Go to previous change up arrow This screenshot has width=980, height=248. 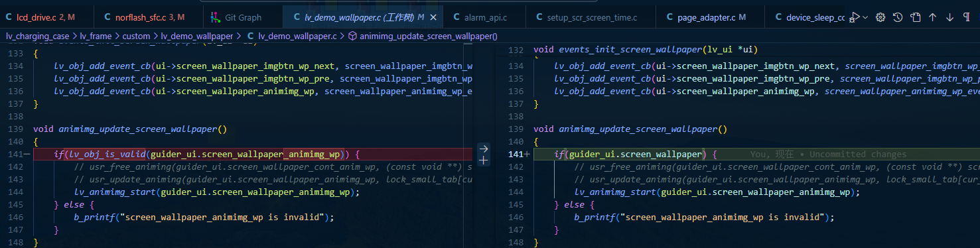[932, 17]
